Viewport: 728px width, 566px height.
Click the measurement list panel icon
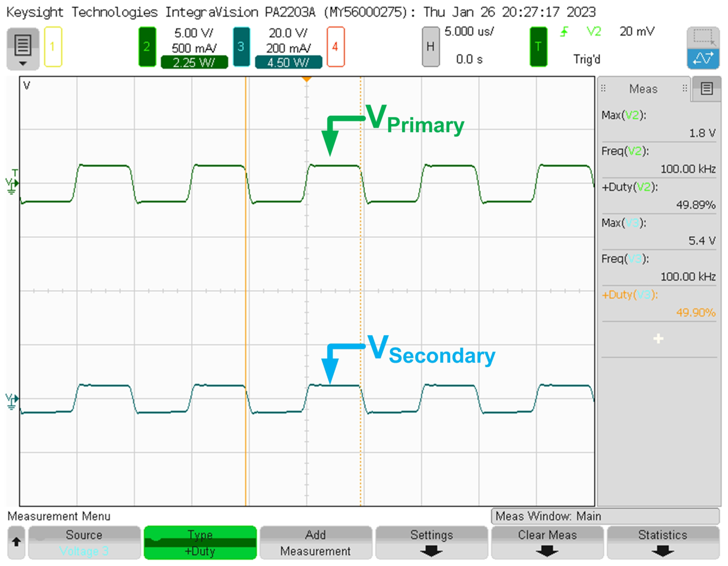coord(706,89)
